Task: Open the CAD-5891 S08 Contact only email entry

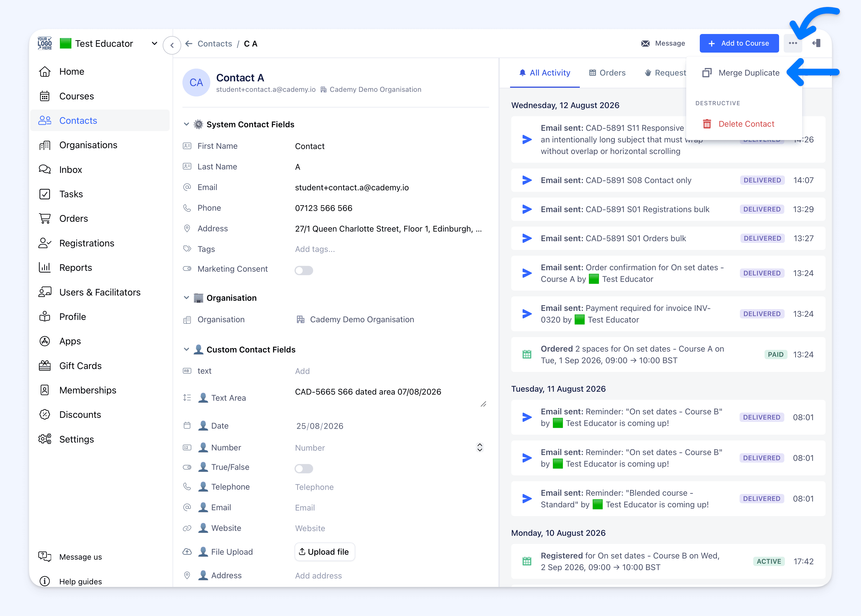Action: pos(668,180)
